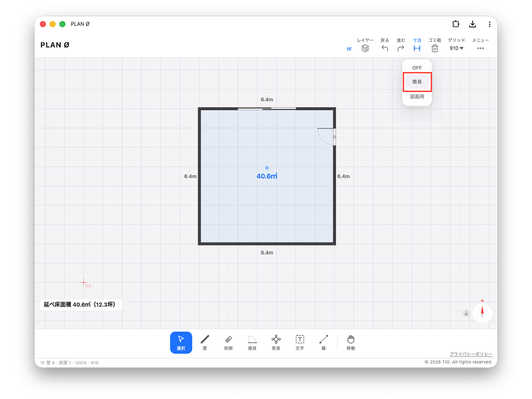Click the 1F floor indicator
Screen dimensions: 532x399
pos(349,49)
